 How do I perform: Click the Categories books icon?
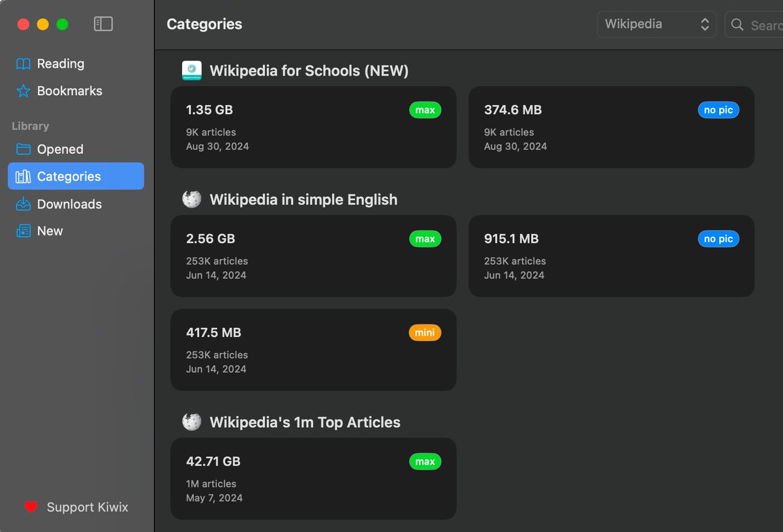23,177
